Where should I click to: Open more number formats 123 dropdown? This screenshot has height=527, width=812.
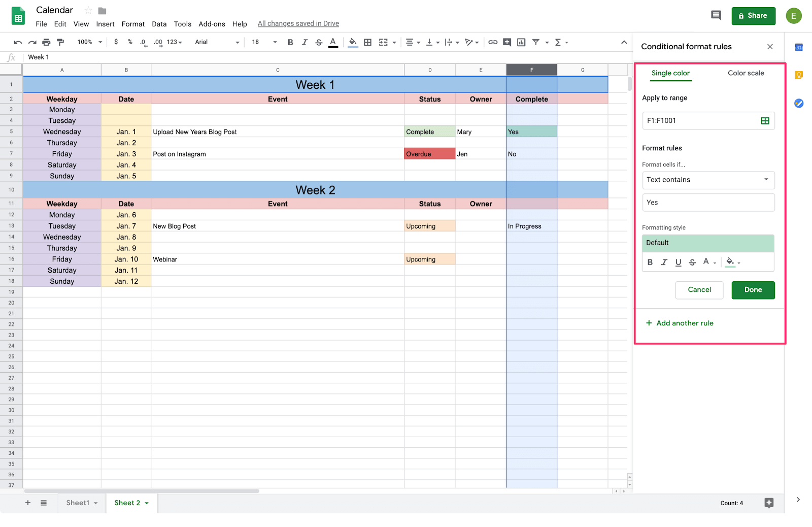(174, 42)
